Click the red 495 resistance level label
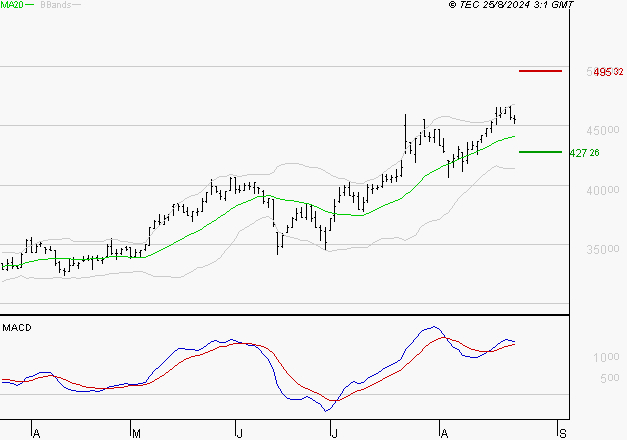The height and width of the screenshot is (440, 627). tap(608, 72)
